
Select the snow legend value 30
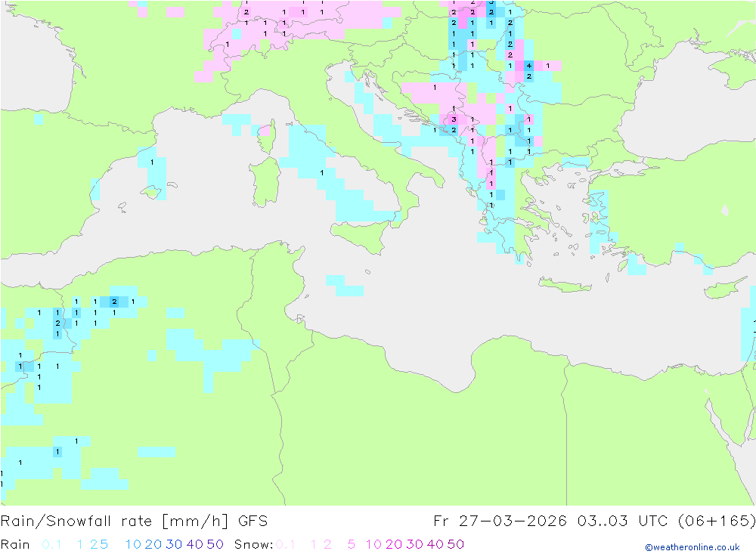[414, 544]
